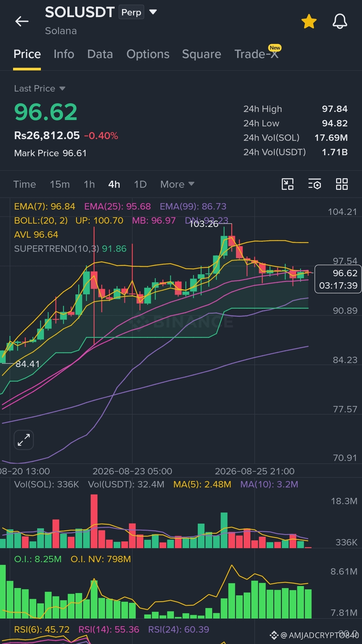Image resolution: width=362 pixels, height=644 pixels.
Task: Select the 15m chart interval
Action: pyautogui.click(x=60, y=184)
